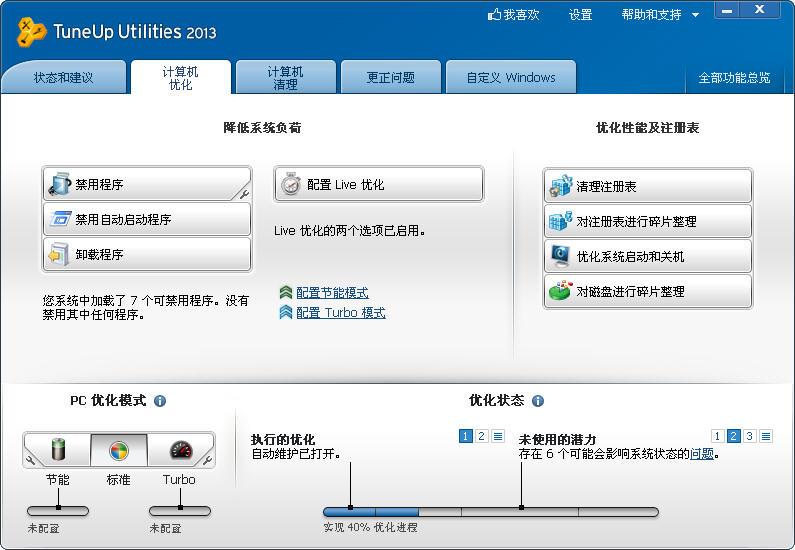The width and height of the screenshot is (795, 550).
Task: Select page 2 under 执行的优化
Action: click(482, 436)
